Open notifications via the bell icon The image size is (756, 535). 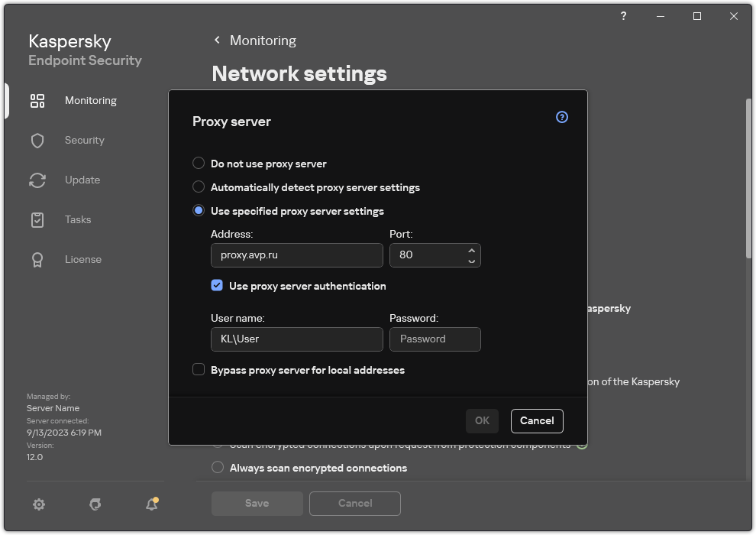coord(151,504)
